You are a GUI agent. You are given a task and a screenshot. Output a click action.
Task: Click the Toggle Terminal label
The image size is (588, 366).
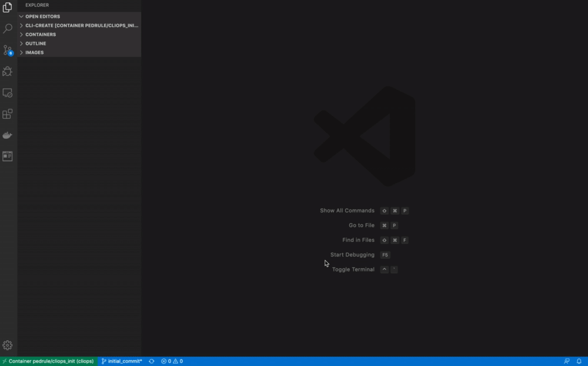353,269
